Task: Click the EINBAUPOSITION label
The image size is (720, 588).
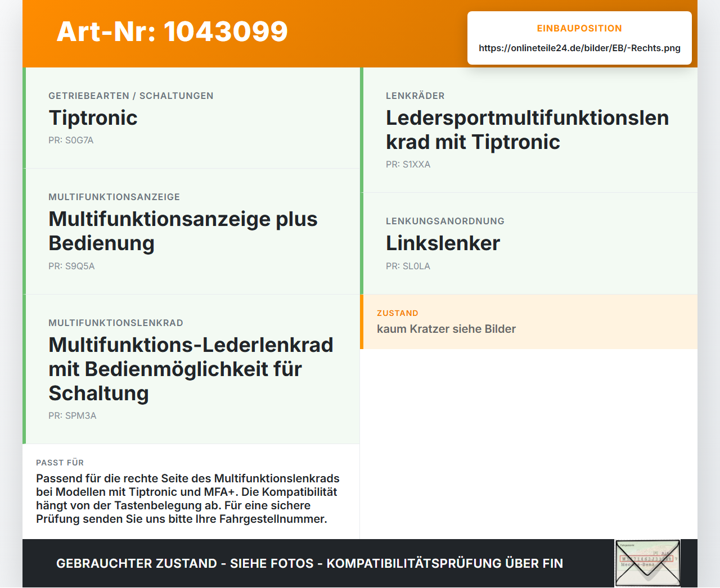Action: pos(579,28)
